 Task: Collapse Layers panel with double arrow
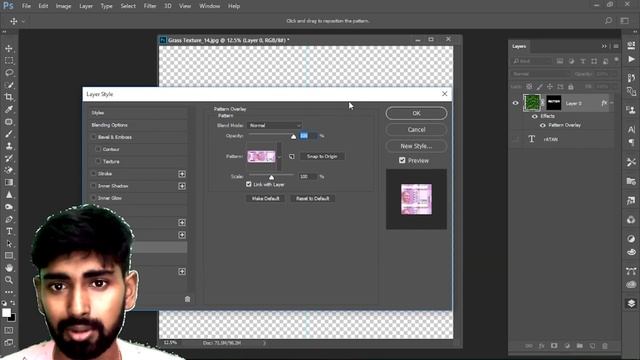[604, 46]
